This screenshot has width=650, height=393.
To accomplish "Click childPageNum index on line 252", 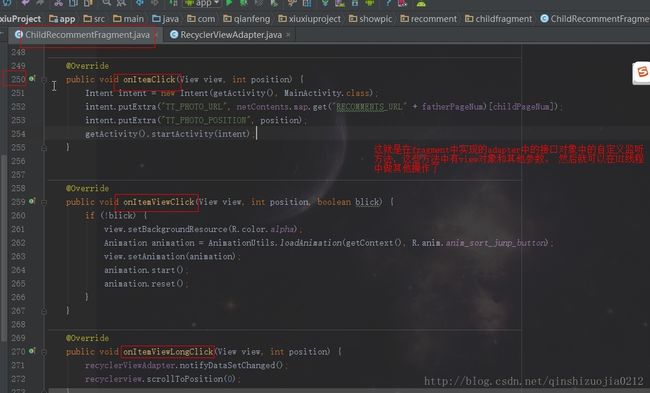I will 521,107.
